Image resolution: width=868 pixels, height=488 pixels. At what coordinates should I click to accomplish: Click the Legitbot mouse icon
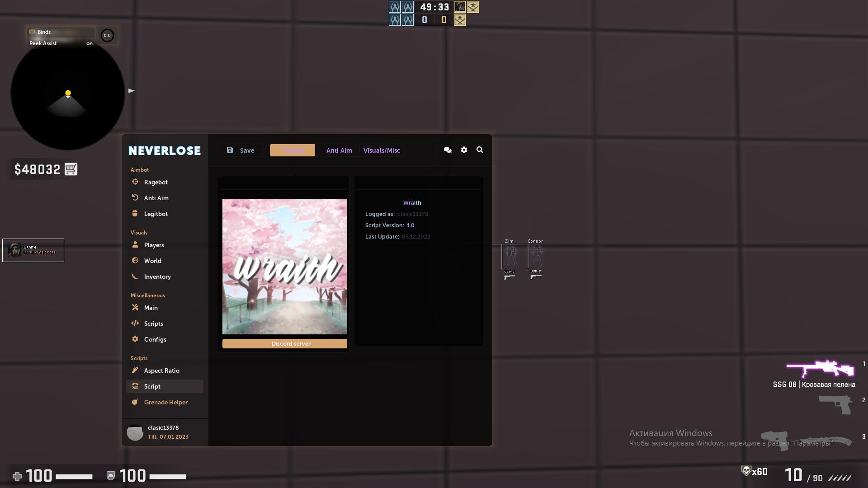coord(135,213)
